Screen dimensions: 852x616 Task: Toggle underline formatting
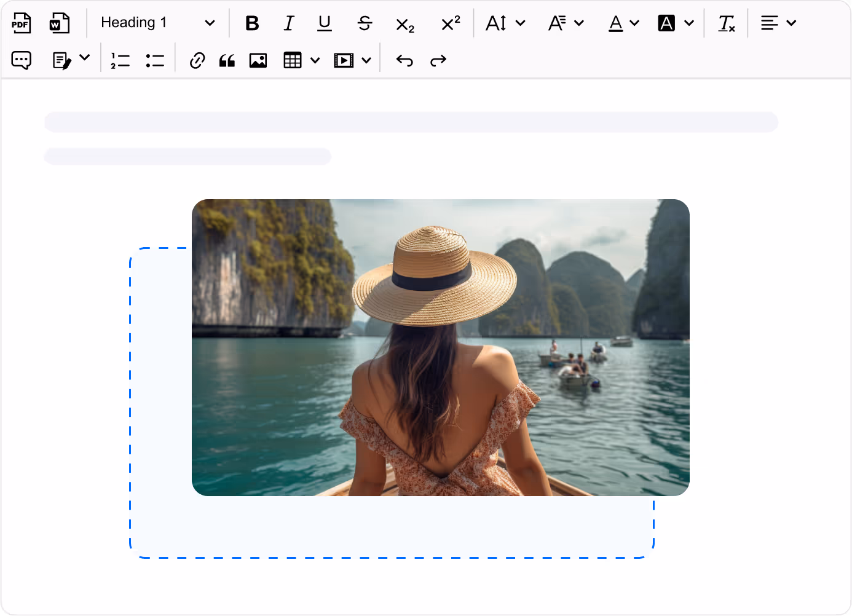click(x=325, y=23)
